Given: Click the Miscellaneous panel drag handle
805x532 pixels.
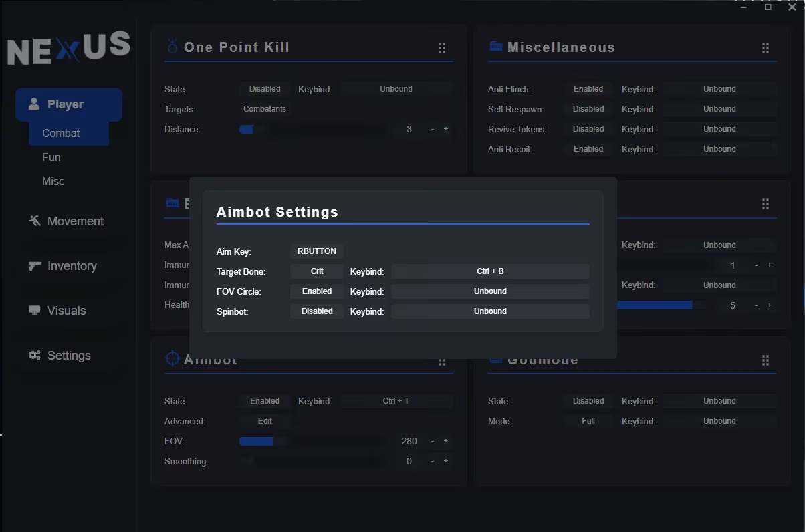Looking at the screenshot, I should [x=766, y=48].
